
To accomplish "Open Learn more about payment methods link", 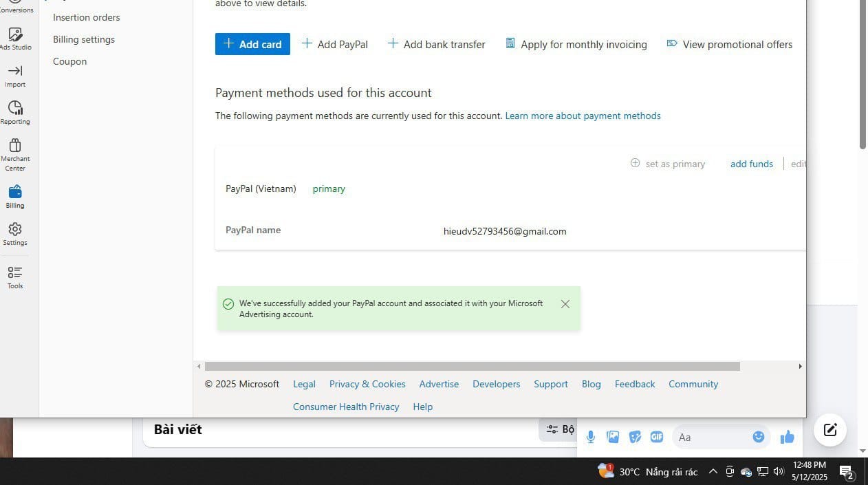I will coord(583,116).
